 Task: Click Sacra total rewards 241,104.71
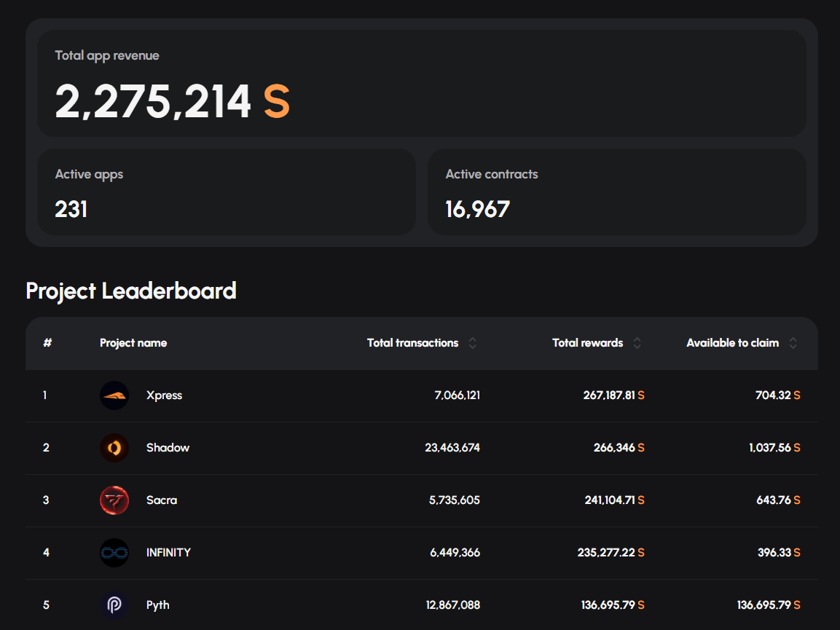[x=611, y=500]
